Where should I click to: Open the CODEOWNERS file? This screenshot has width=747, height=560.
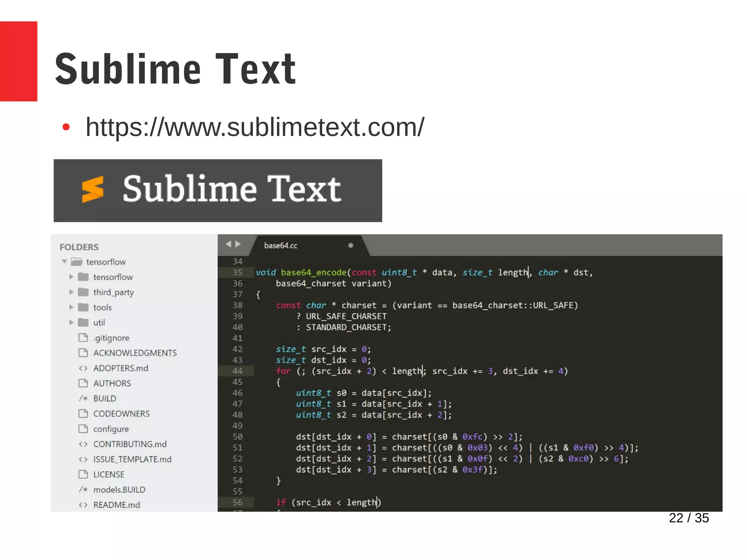(121, 413)
